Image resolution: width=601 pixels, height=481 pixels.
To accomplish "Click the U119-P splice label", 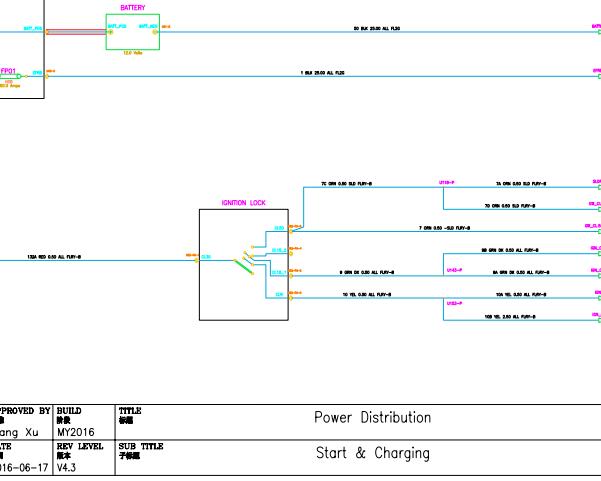I will [x=447, y=182].
